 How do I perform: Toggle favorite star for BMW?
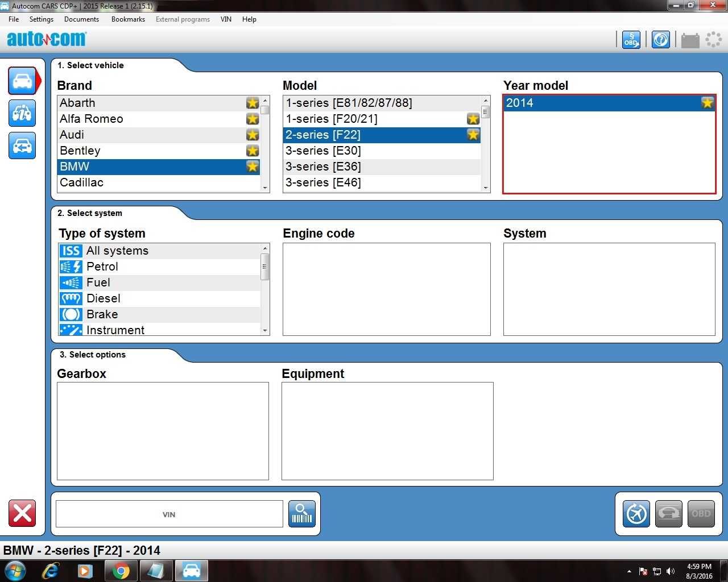click(x=253, y=167)
